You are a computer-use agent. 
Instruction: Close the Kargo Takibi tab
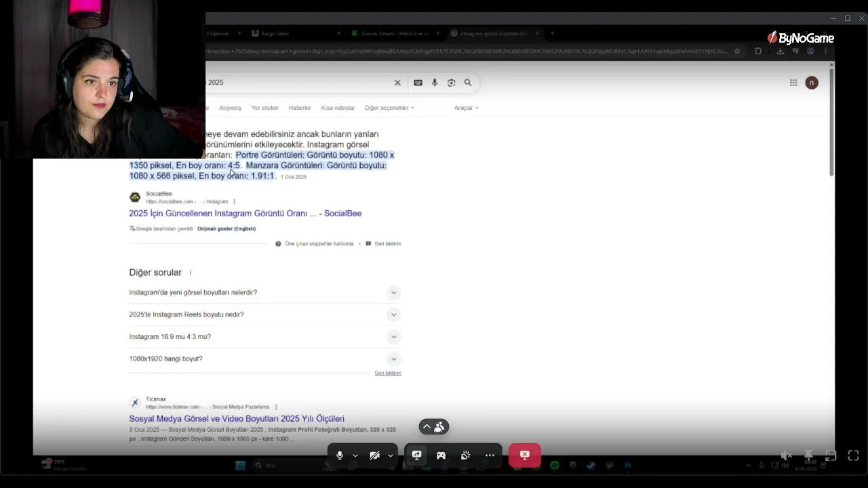339,33
